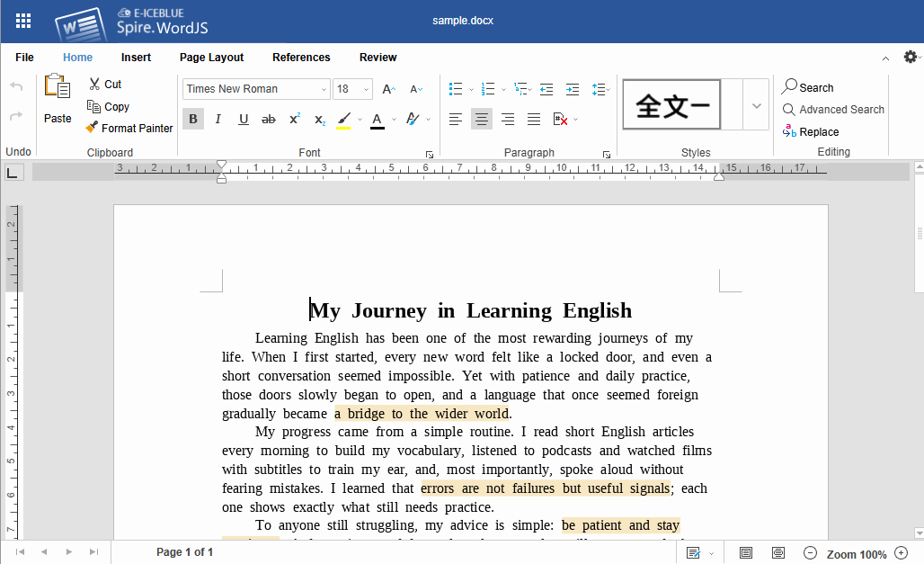Viewport: 924px width, 564px height.
Task: Decrease paragraph indent
Action: pyautogui.click(x=546, y=89)
